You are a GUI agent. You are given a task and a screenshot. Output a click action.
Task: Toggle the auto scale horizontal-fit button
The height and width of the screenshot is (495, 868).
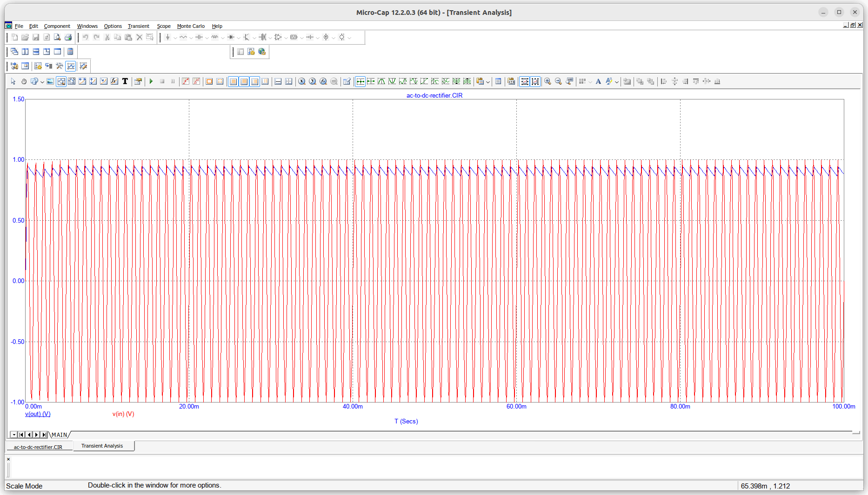point(525,81)
